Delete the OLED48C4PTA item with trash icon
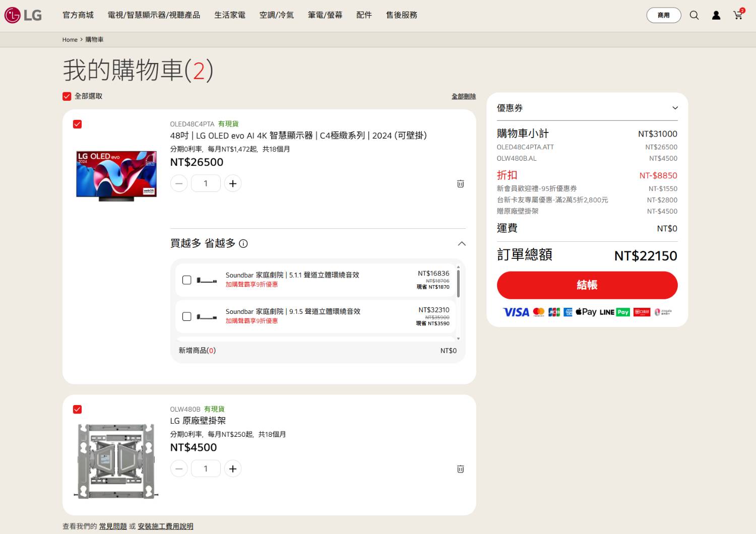 click(460, 184)
